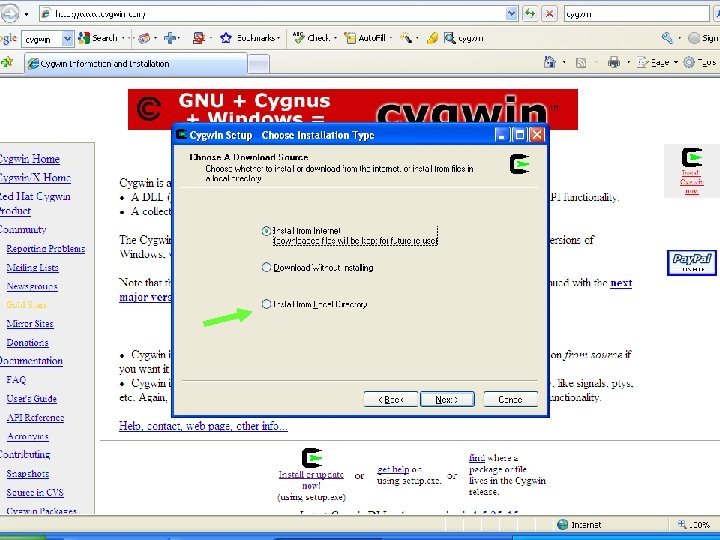Click the Google toolbar news icon
This screenshot has width=720, height=540.
point(144,38)
